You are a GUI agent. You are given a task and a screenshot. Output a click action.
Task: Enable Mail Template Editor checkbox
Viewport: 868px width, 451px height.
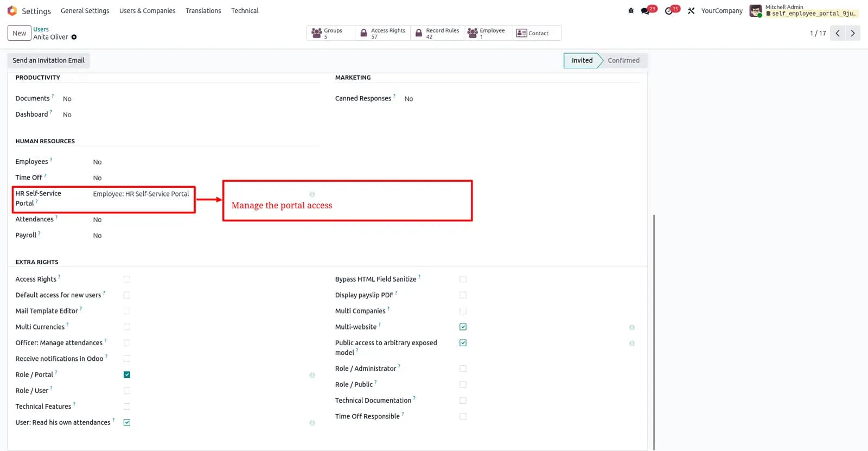tap(127, 311)
